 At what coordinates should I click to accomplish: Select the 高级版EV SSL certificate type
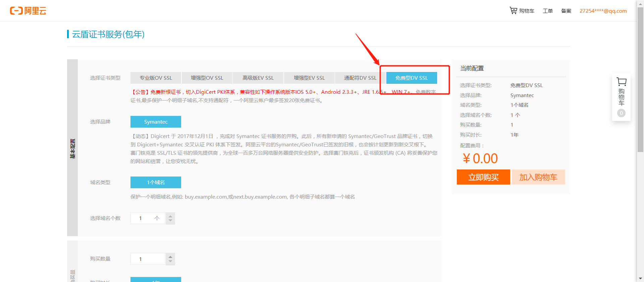[x=258, y=78]
